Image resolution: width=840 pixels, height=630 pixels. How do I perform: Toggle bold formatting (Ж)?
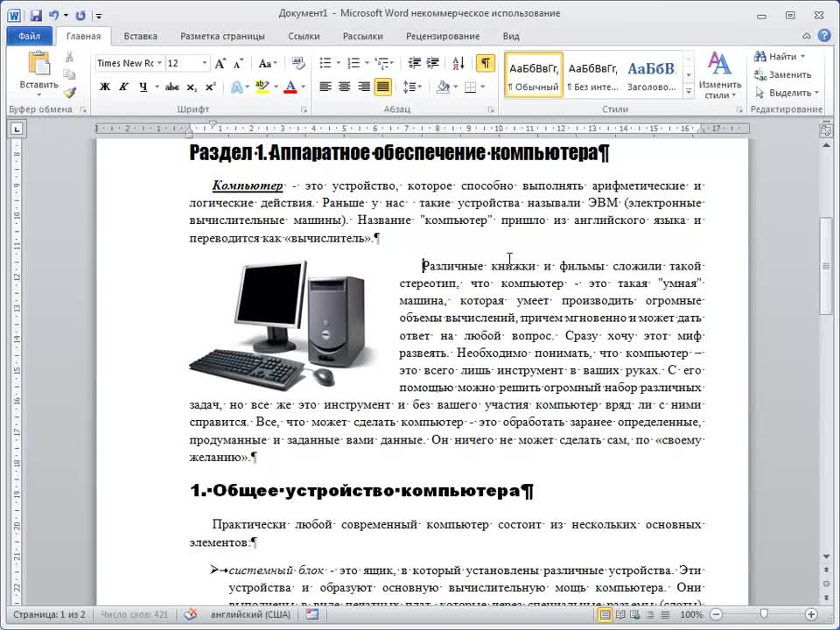tap(105, 87)
